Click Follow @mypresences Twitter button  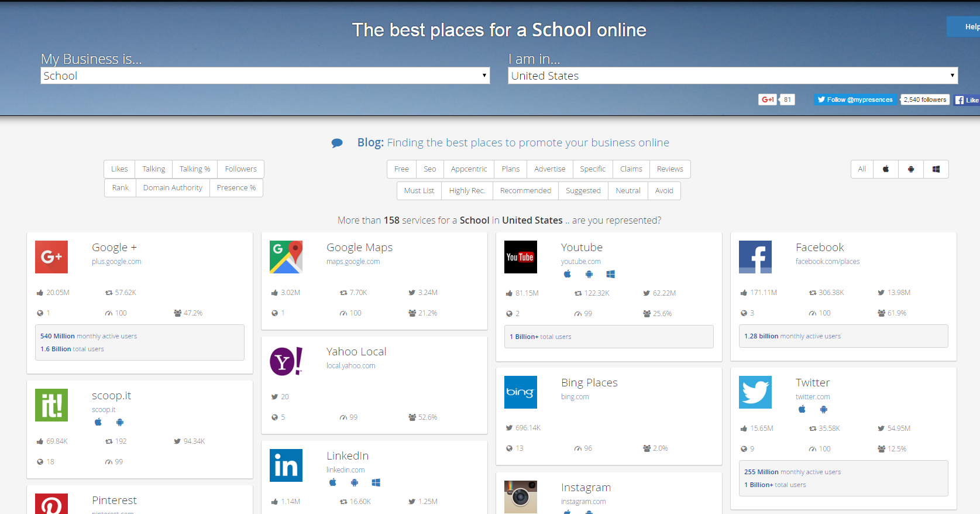coord(855,100)
